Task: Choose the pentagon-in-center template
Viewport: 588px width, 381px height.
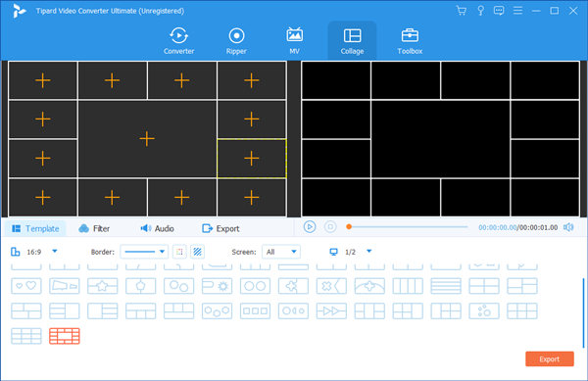Action: (140, 286)
